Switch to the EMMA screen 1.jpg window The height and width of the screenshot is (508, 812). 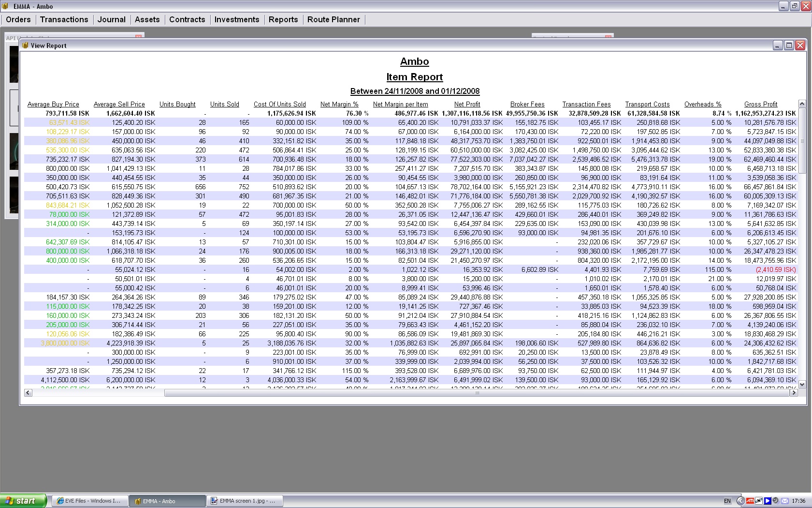pyautogui.click(x=245, y=501)
